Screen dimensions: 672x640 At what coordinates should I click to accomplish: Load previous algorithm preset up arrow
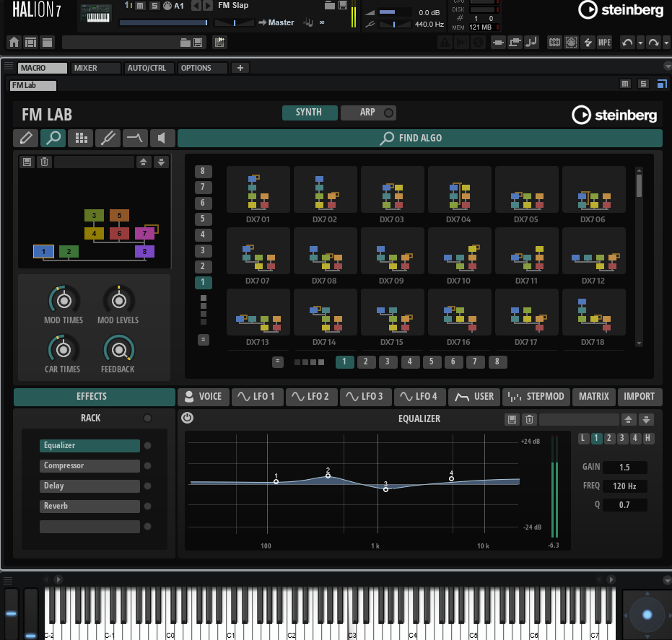pos(144,162)
